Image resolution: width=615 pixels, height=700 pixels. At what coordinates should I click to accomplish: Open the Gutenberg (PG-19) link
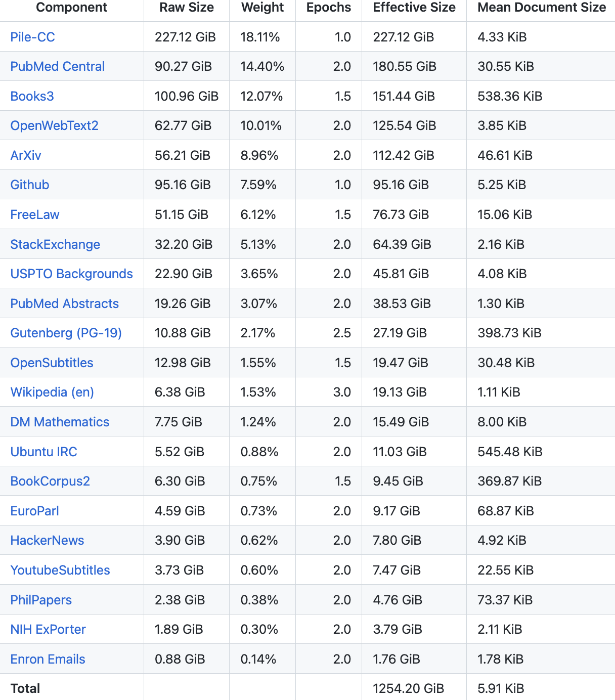click(x=66, y=333)
